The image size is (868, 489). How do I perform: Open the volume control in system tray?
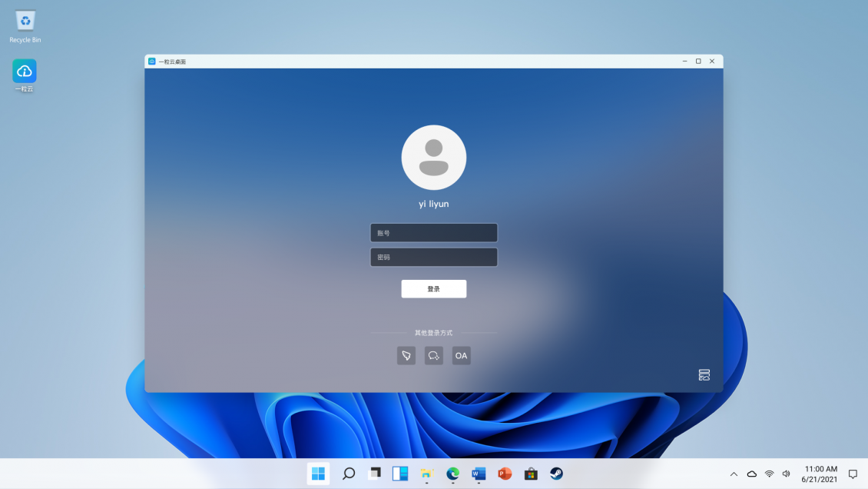coord(786,474)
